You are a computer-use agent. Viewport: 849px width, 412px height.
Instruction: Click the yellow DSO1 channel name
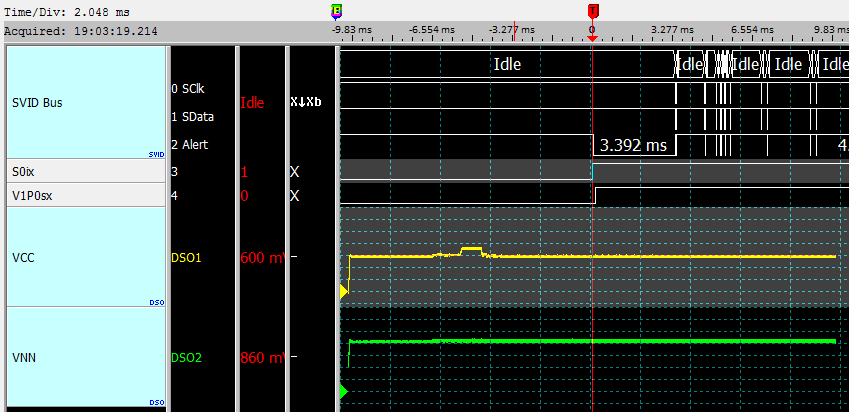click(186, 258)
